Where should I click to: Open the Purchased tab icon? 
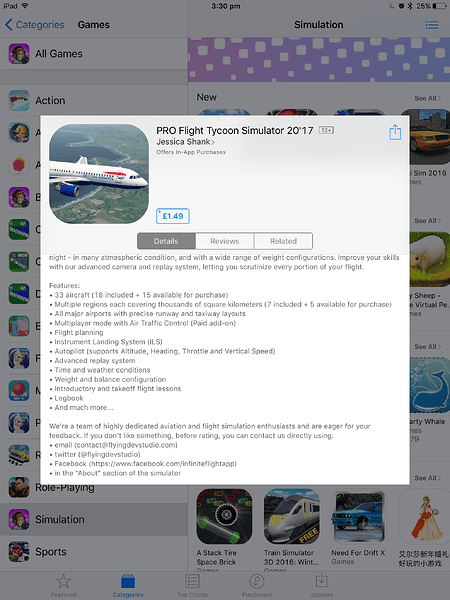[x=256, y=581]
